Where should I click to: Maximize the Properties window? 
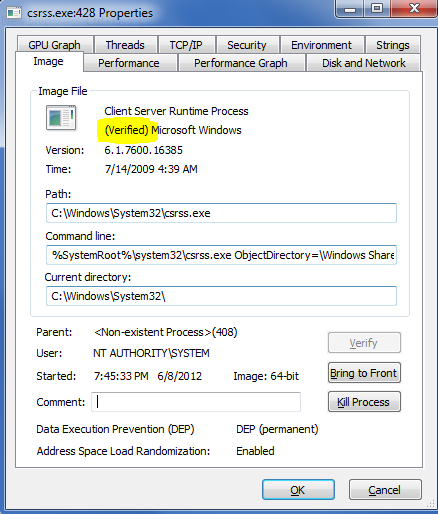point(377,8)
